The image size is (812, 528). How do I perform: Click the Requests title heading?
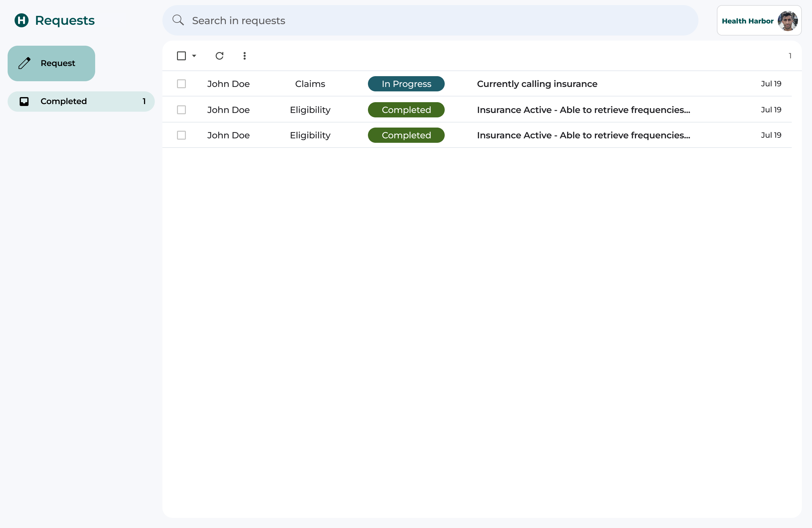coord(65,21)
